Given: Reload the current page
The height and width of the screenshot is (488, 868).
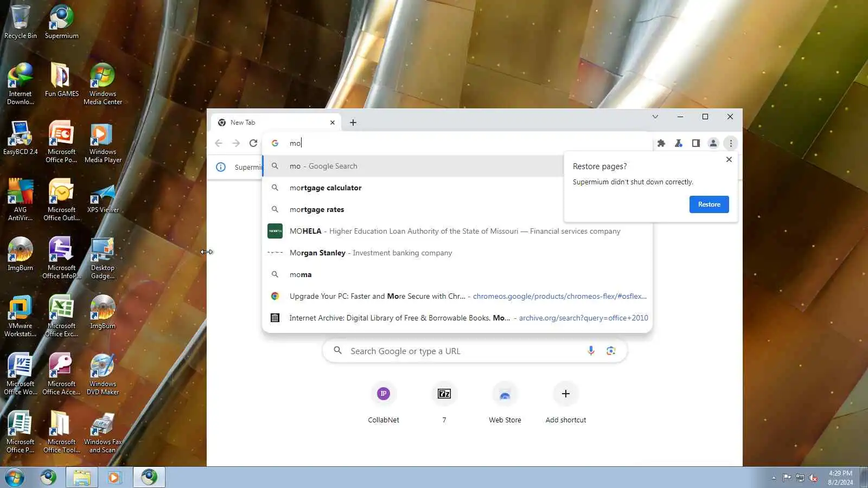Looking at the screenshot, I should (253, 143).
